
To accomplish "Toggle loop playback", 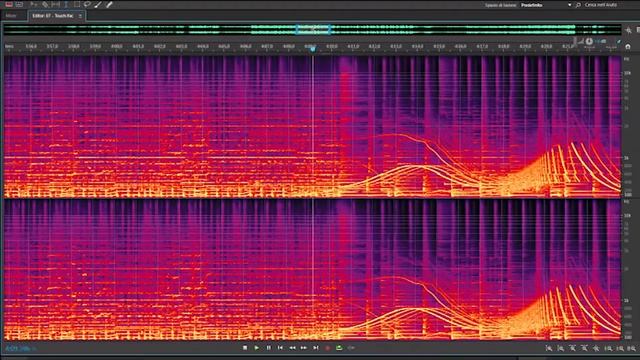I will [339, 348].
